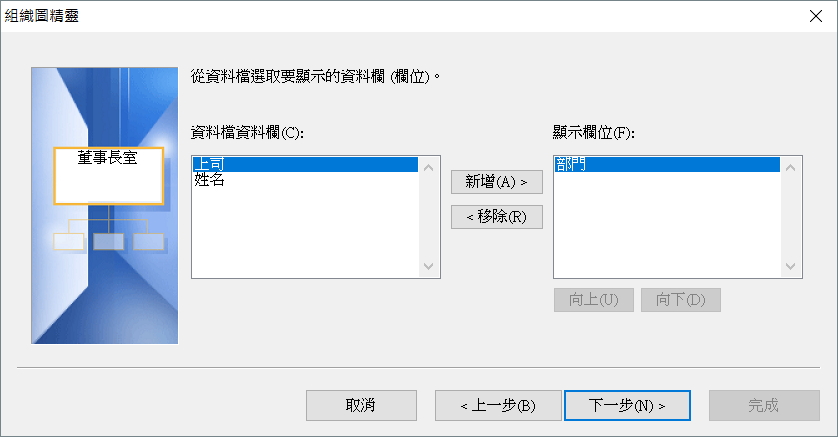Click the 向下(D) move down button
Screen dimensions: 838x437
(681, 300)
